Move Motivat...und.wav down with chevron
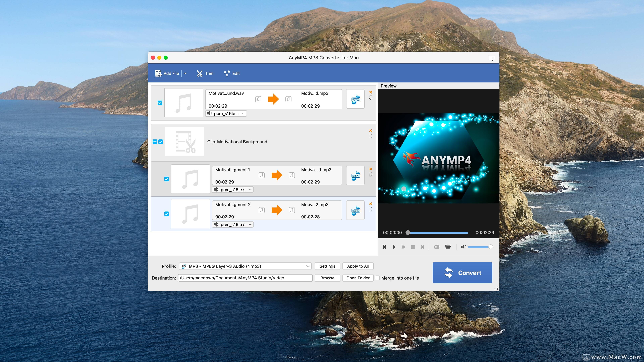Image resolution: width=644 pixels, height=362 pixels. pyautogui.click(x=371, y=99)
